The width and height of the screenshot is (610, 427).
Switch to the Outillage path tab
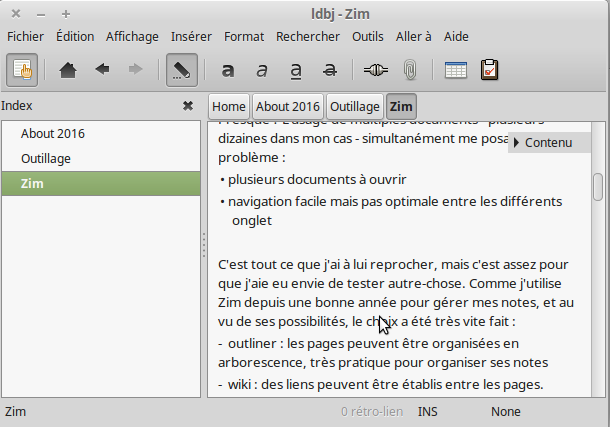(x=355, y=107)
